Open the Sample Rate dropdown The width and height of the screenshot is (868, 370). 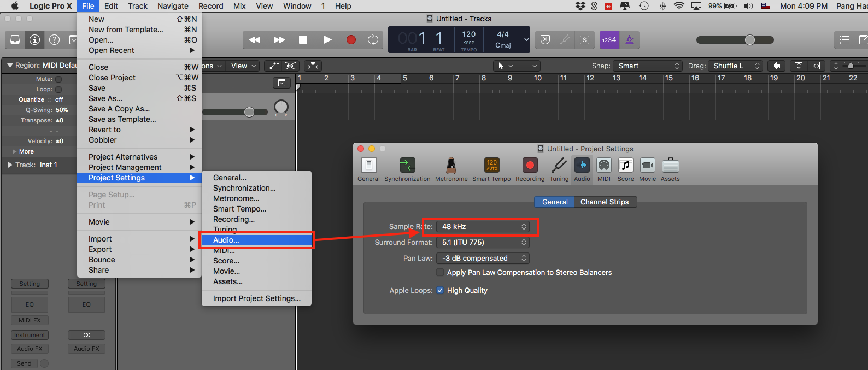click(483, 226)
